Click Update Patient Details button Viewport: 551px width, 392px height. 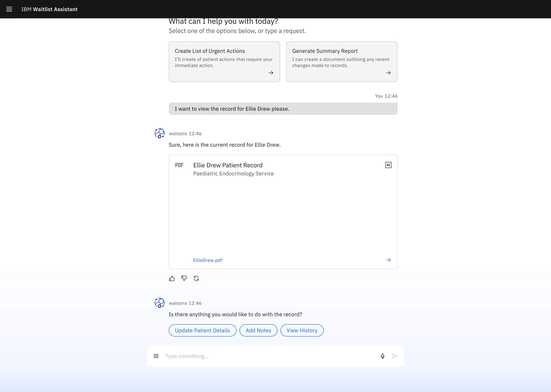202,330
